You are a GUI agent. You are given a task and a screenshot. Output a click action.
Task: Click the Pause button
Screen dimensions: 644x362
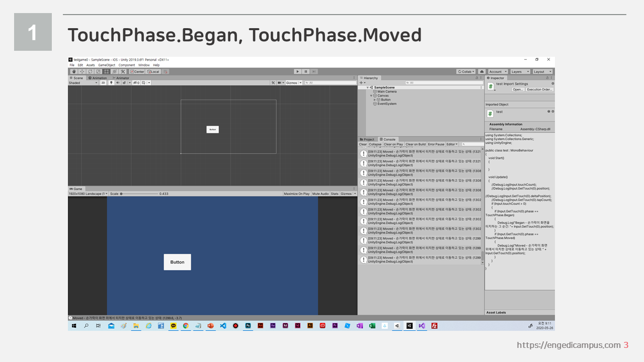305,72
